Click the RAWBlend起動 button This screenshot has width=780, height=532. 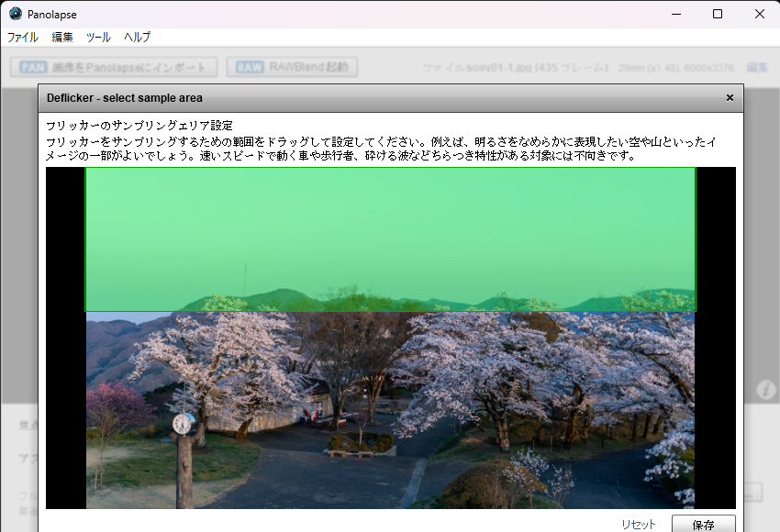tap(293, 67)
